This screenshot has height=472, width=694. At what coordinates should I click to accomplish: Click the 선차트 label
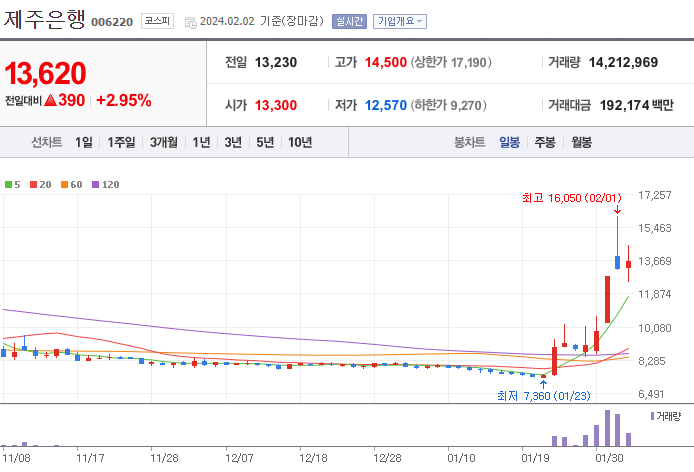coord(46,142)
